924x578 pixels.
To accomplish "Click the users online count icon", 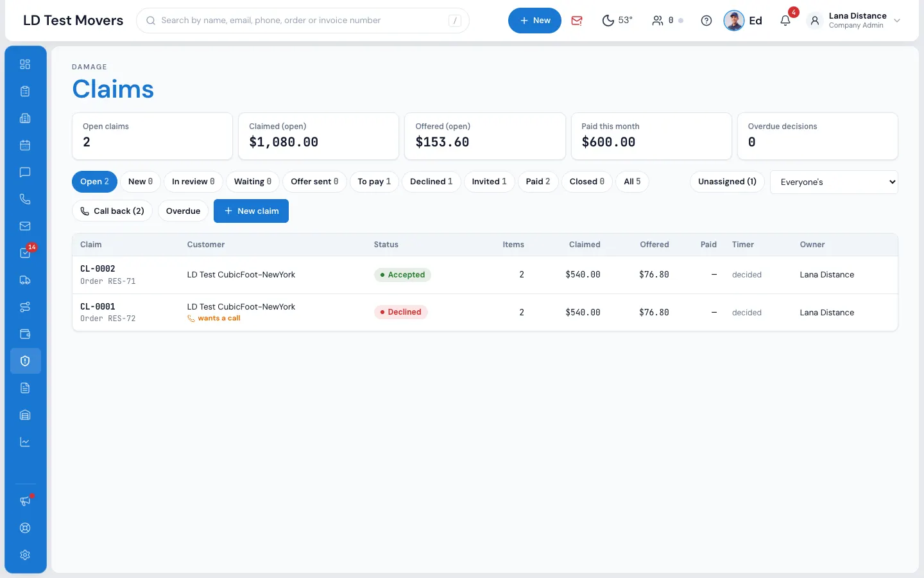I will tap(667, 21).
